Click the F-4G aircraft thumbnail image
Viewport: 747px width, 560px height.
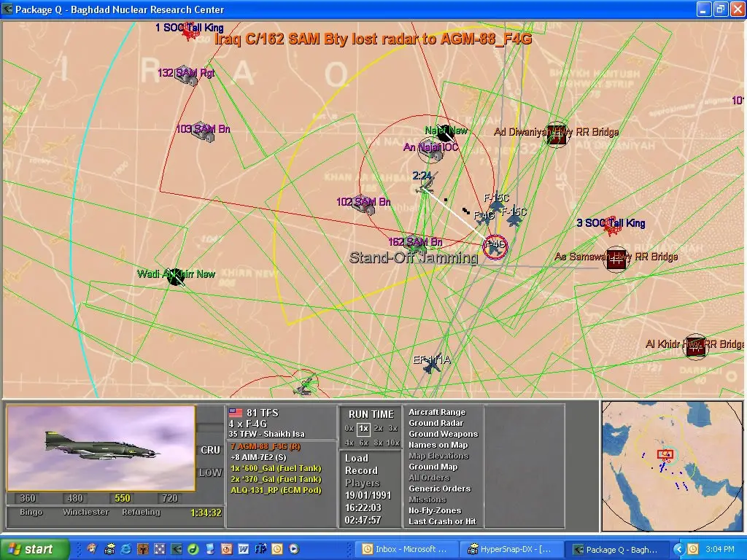101,448
